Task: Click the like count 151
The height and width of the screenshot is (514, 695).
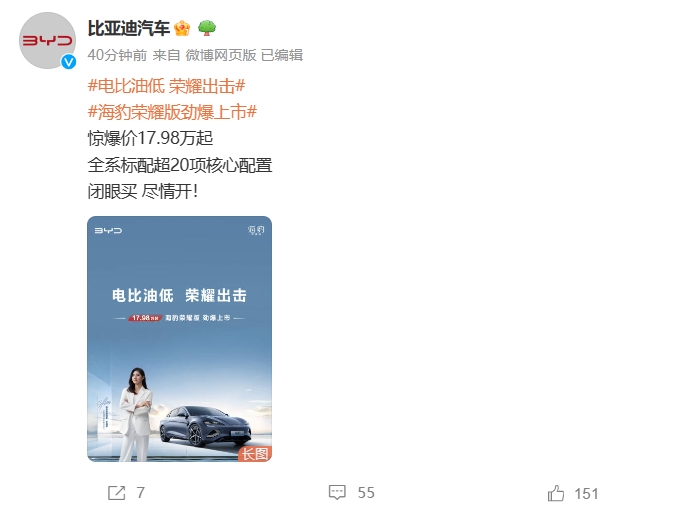Action: point(586,494)
